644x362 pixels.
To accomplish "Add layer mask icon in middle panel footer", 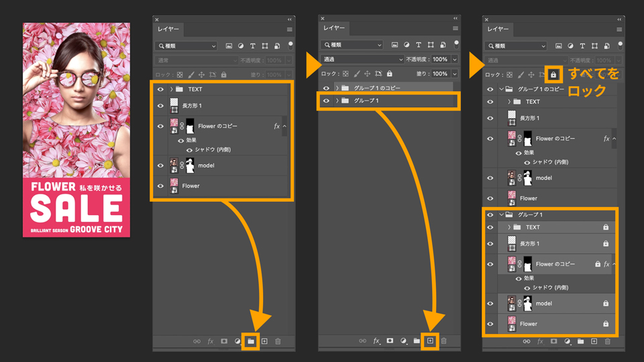I will tap(390, 341).
